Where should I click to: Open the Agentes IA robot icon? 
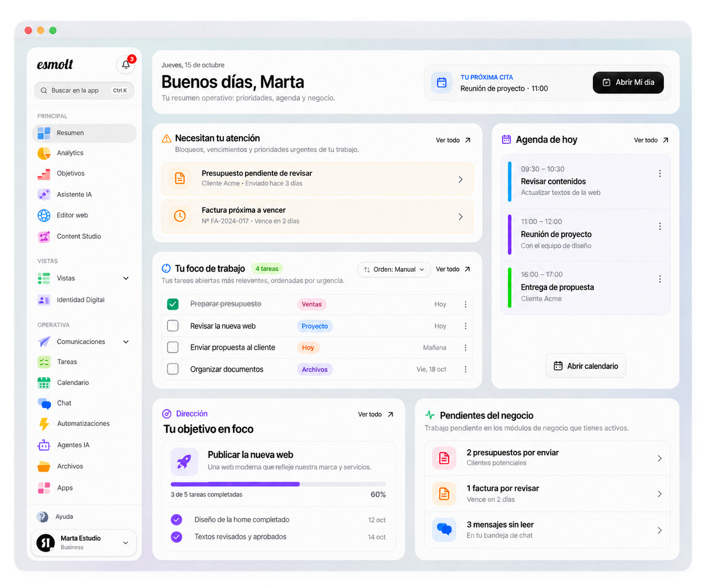pos(44,445)
